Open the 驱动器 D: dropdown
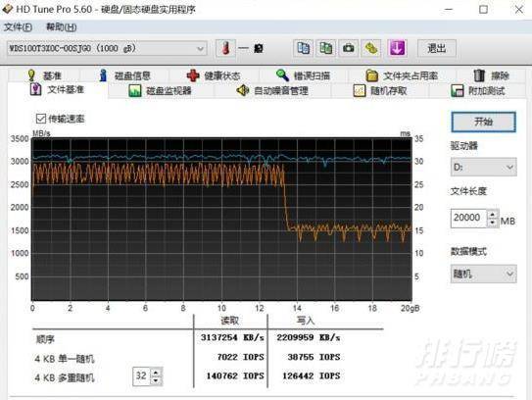 [483, 167]
